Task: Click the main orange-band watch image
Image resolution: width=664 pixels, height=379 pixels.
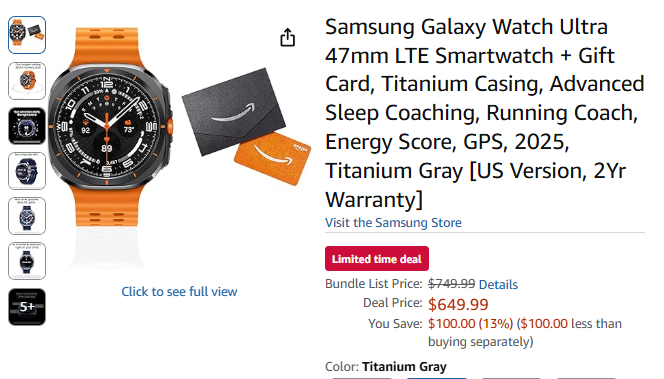Action: tap(111, 127)
